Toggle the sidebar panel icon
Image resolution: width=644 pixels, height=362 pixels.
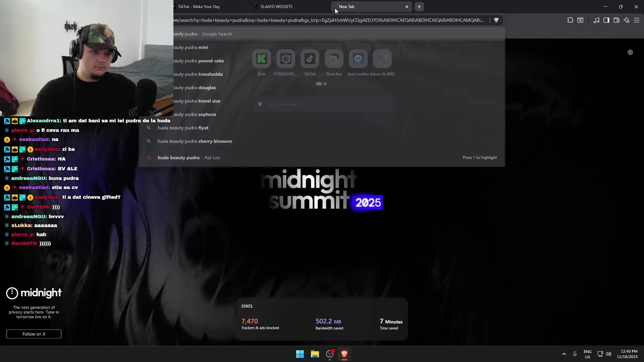606,20
